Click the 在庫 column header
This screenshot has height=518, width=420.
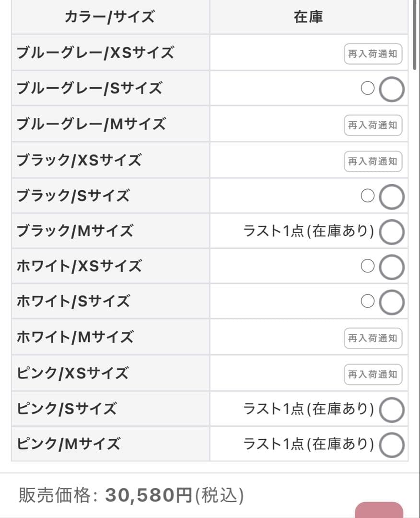point(308,17)
